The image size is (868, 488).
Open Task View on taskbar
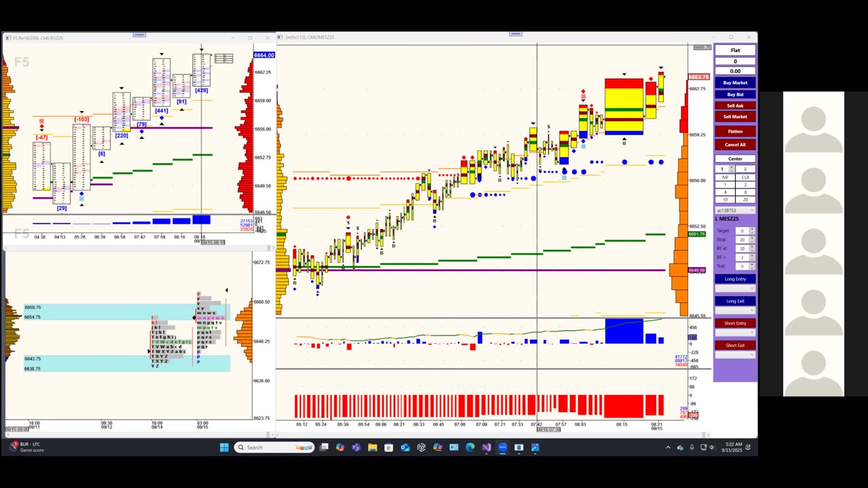pos(324,447)
